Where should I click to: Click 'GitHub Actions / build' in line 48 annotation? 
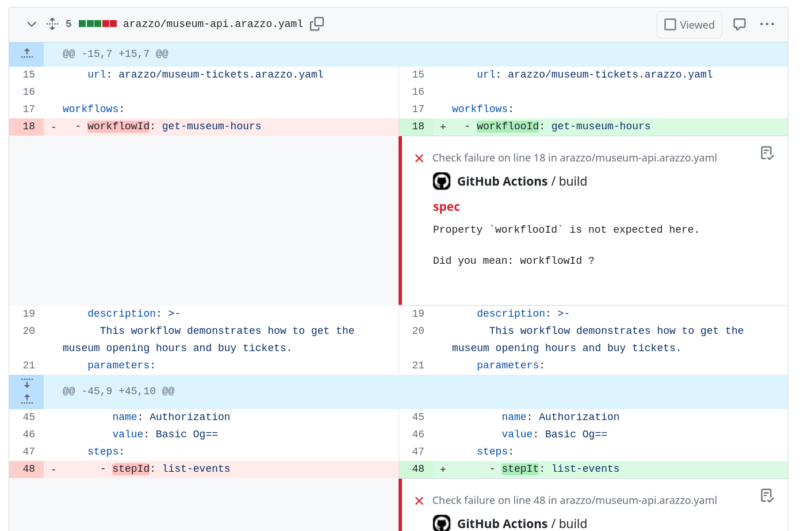click(522, 524)
